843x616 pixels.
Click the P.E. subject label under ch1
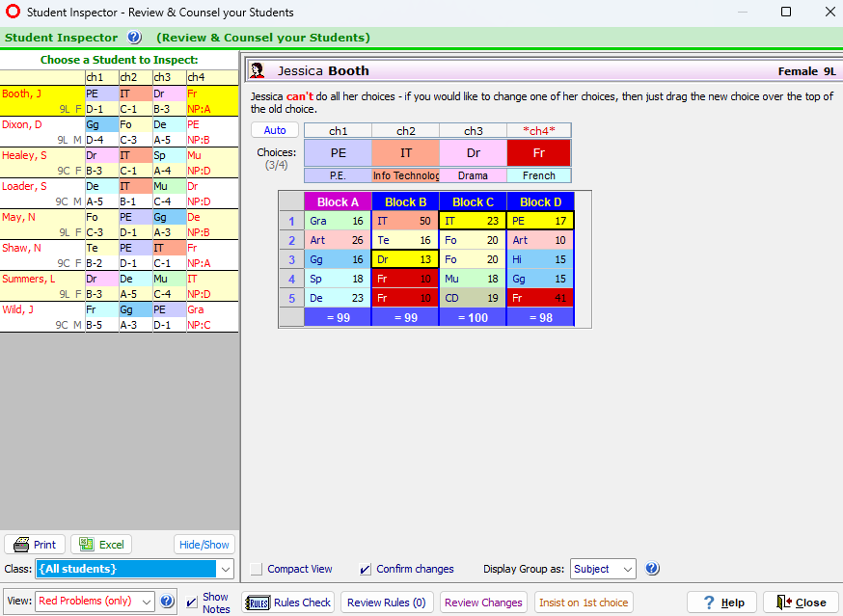339,175
